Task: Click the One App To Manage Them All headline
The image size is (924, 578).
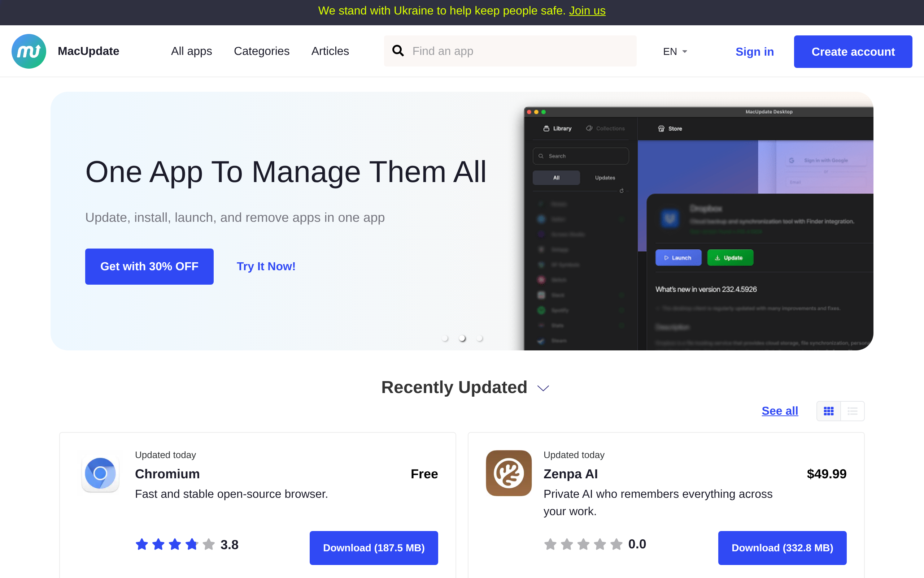Action: [x=286, y=172]
